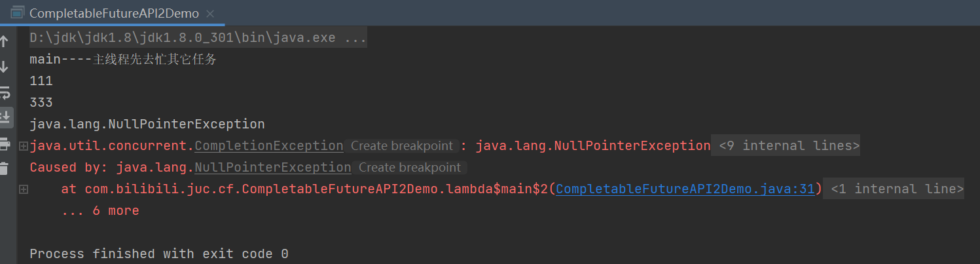Viewport: 980px width, 264px height.
Task: Click the Up the Stack Trace arrow
Action: (5, 42)
